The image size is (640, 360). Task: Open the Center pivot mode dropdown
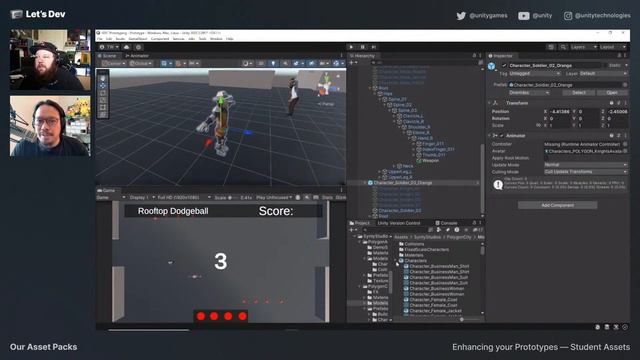(113, 63)
